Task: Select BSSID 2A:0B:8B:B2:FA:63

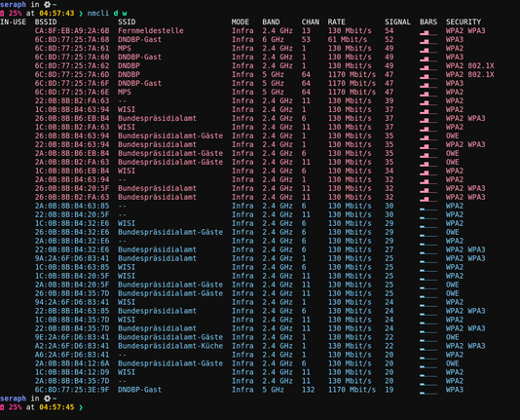Action: (x=72, y=162)
